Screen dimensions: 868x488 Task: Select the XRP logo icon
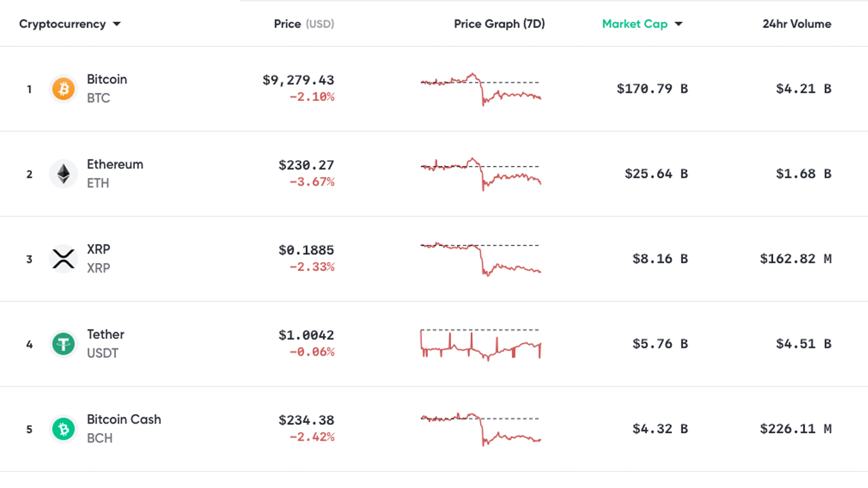click(x=63, y=258)
